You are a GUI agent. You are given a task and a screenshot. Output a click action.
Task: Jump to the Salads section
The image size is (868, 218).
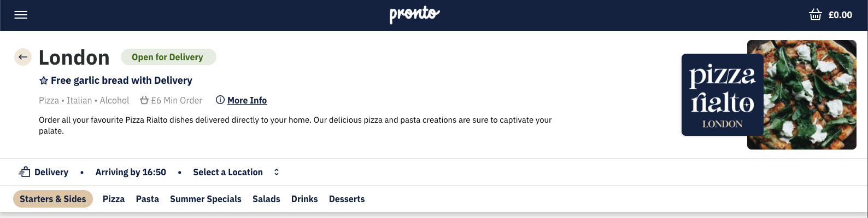(266, 199)
